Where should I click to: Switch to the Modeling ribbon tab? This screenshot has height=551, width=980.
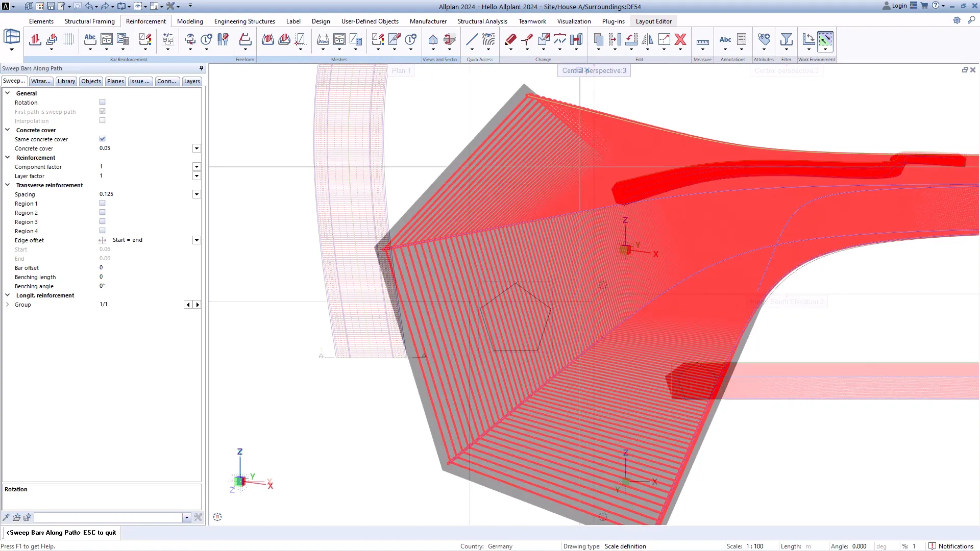pyautogui.click(x=190, y=21)
